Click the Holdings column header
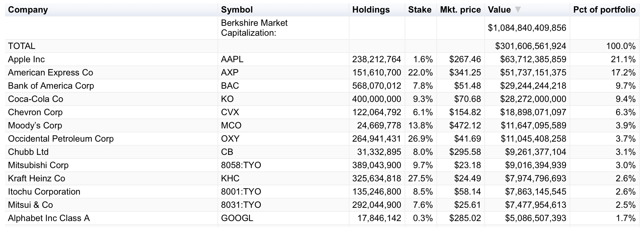Screen dimensions: 644x227 tap(371, 10)
